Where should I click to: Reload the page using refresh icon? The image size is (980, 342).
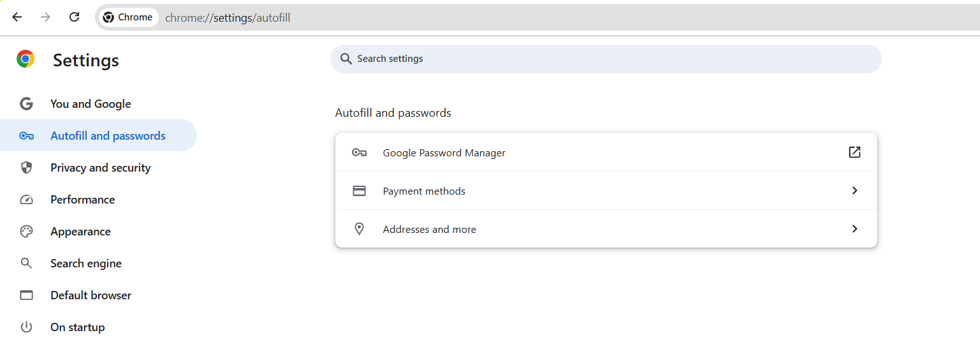coord(74,17)
